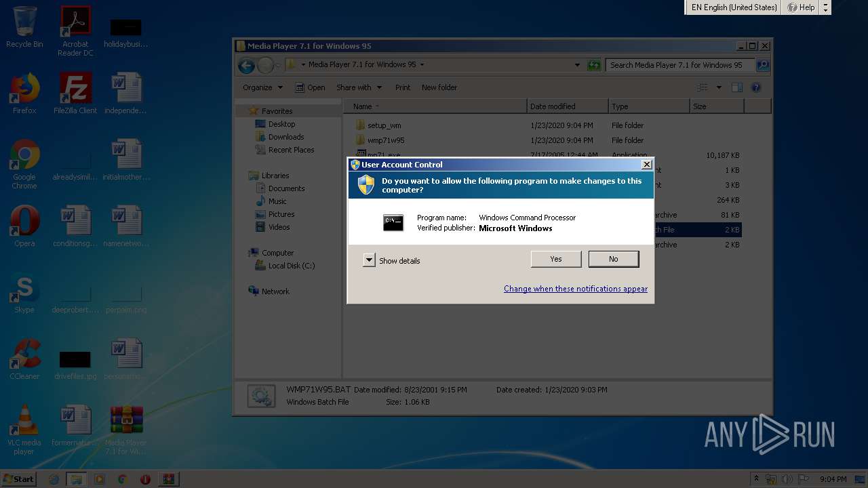Click the Start button
Image resolution: width=868 pixels, height=488 pixels.
coord(19,479)
